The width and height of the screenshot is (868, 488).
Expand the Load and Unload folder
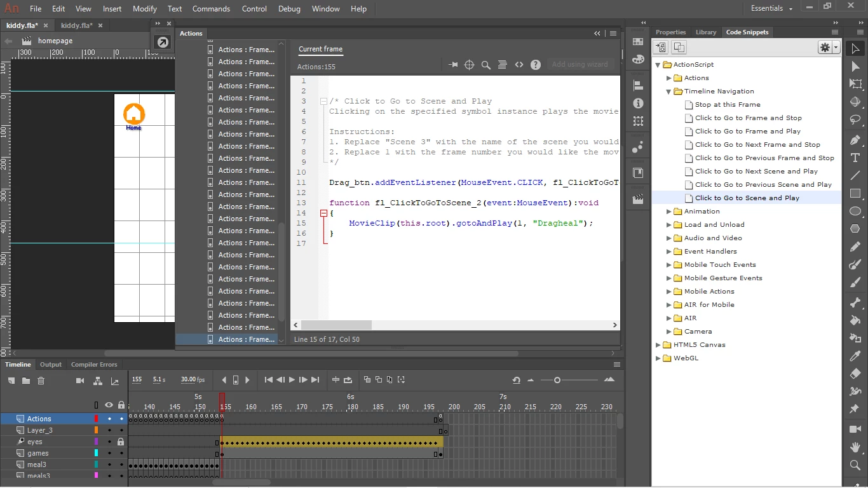point(669,225)
